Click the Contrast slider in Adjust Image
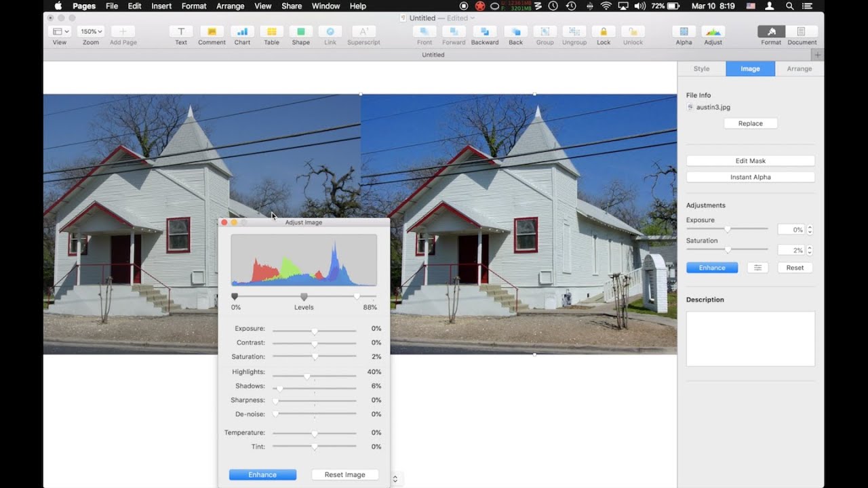The height and width of the screenshot is (488, 868). (x=315, y=343)
